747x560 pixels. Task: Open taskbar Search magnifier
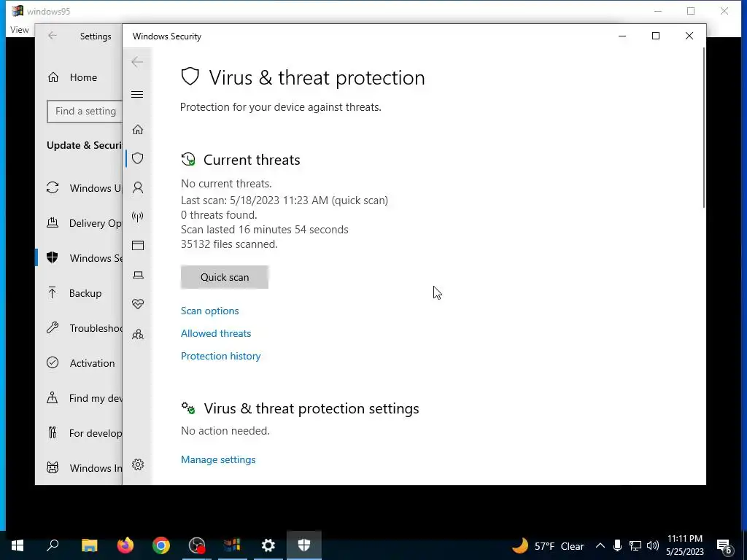(53, 545)
